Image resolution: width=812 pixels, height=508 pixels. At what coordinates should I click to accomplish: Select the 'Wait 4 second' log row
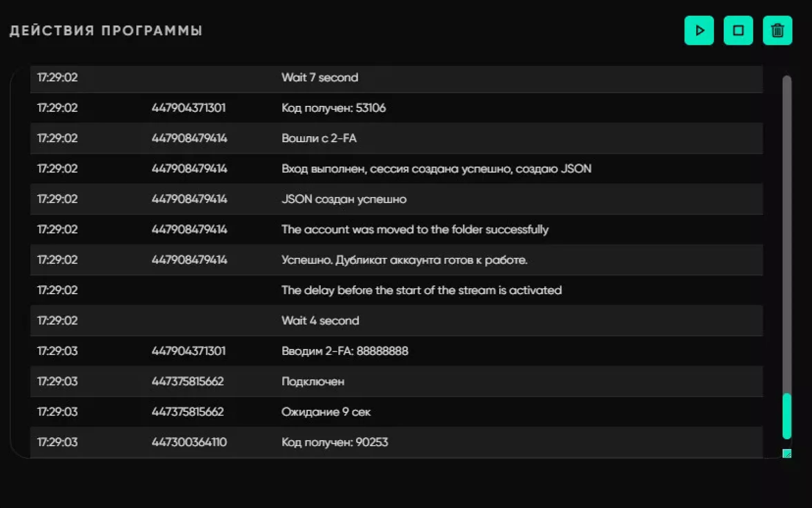[396, 320]
